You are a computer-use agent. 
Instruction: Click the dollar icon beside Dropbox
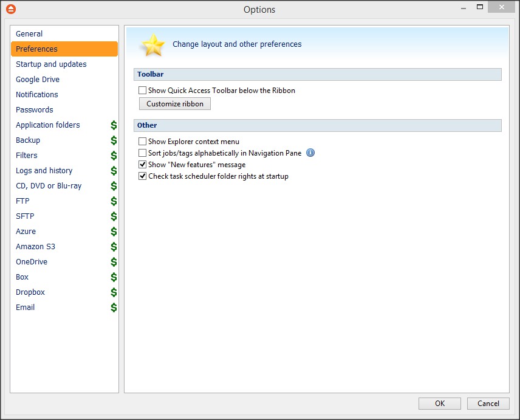[114, 292]
